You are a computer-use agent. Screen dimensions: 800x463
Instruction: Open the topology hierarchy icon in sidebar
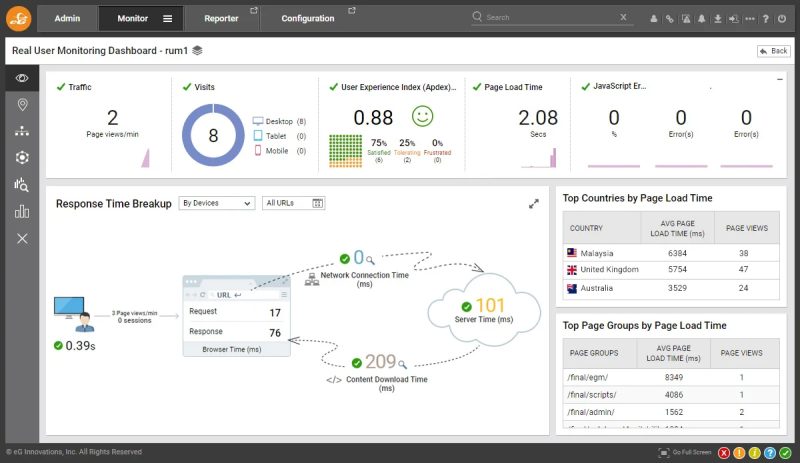click(22, 131)
